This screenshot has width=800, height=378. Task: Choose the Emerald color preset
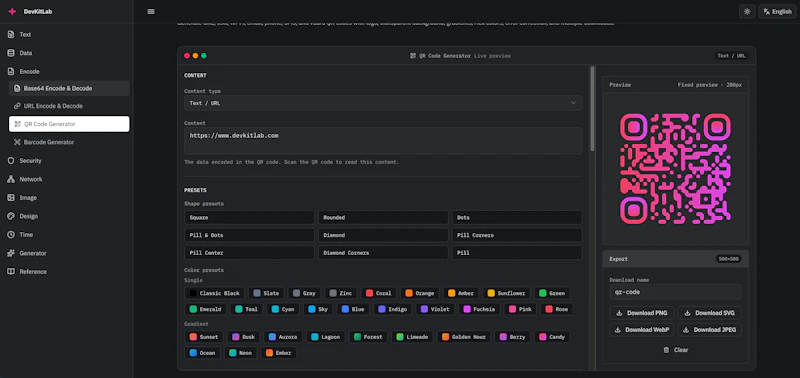click(x=206, y=309)
